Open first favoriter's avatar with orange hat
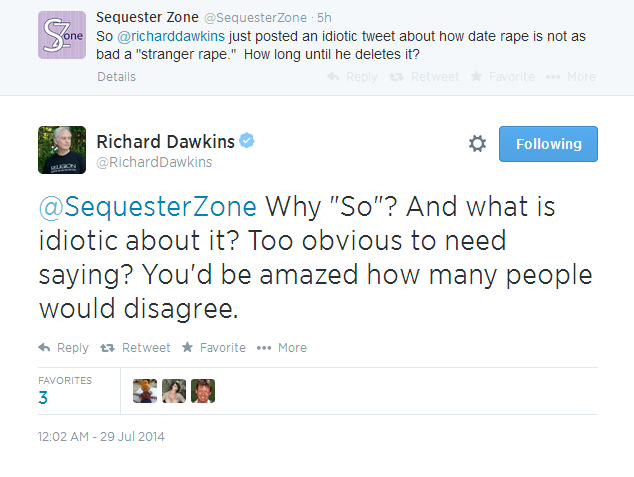This screenshot has height=477, width=634. coord(145,391)
